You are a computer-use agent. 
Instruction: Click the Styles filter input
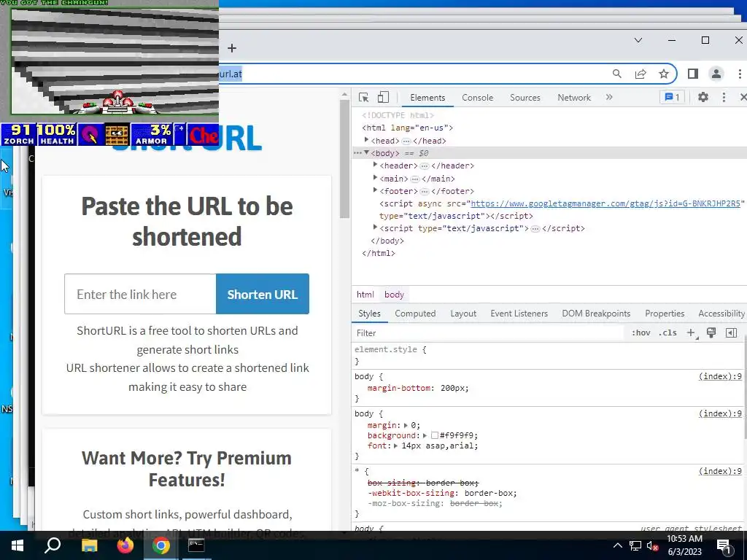(x=488, y=332)
